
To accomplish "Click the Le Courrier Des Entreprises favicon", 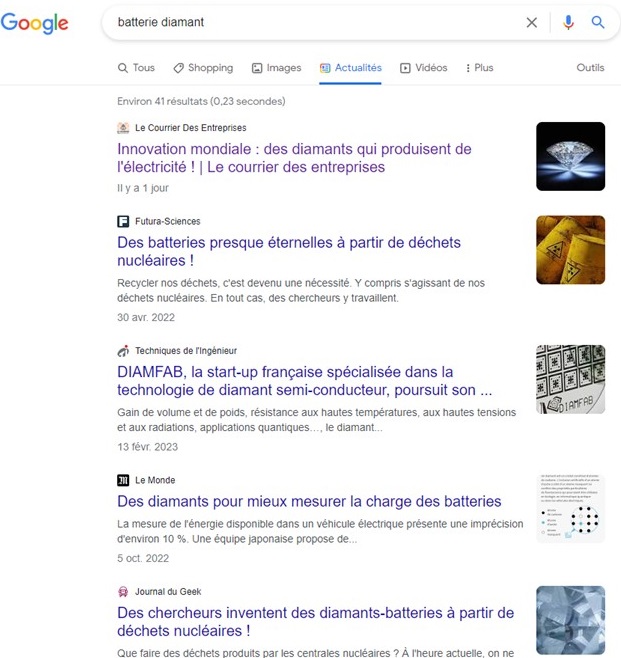I will (123, 128).
